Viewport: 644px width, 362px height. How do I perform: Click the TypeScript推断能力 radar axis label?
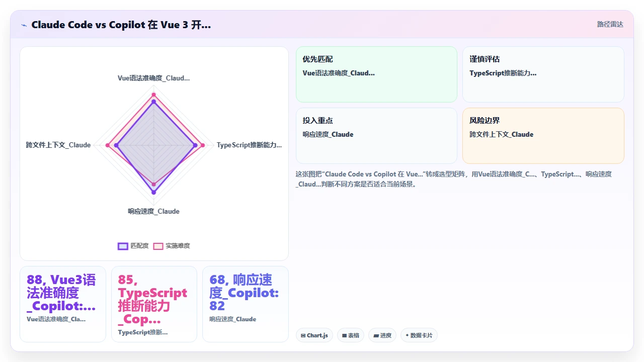click(x=249, y=145)
